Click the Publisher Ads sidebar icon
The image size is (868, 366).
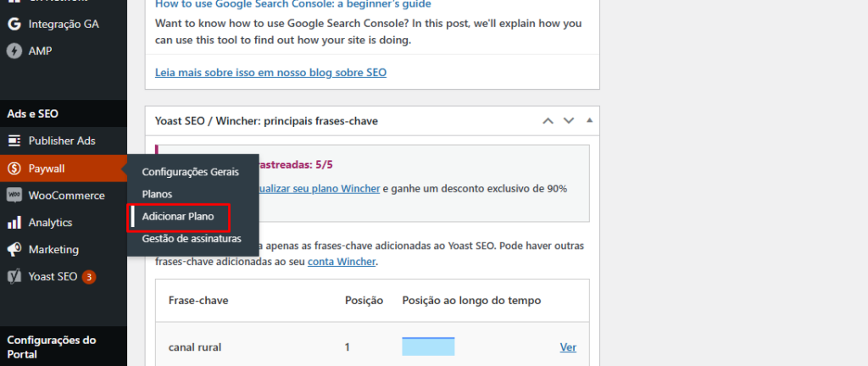coord(14,141)
